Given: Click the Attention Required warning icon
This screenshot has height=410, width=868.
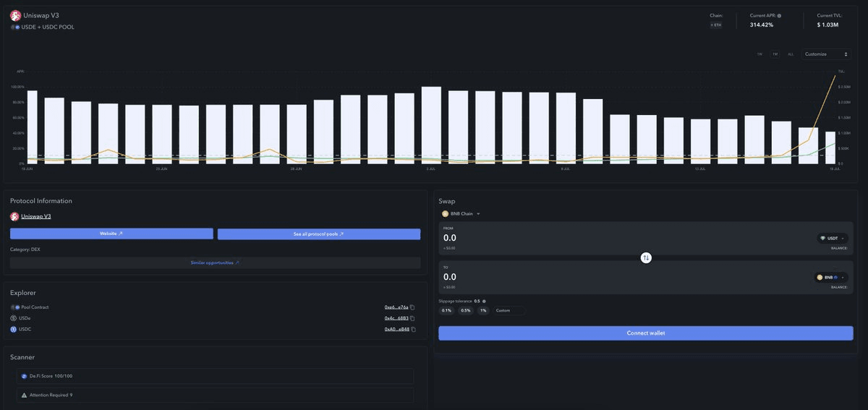Looking at the screenshot, I should [x=24, y=396].
